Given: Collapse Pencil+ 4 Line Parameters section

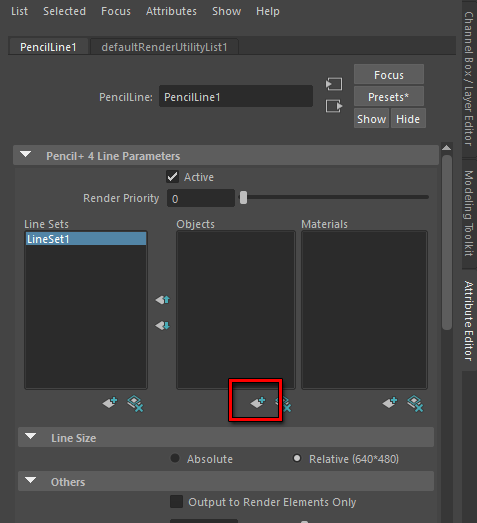Looking at the screenshot, I should click(26, 154).
